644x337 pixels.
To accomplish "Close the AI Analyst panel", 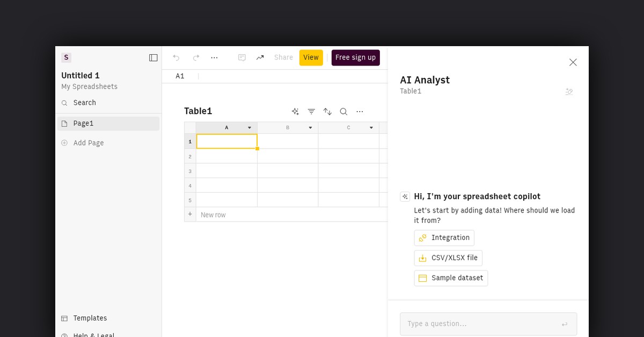I will tap(573, 62).
